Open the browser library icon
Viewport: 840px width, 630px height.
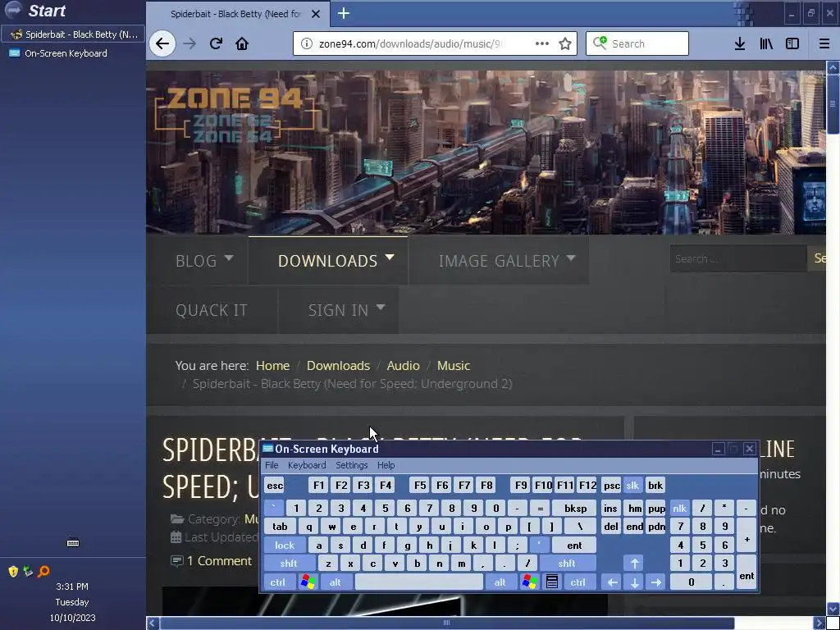pos(766,43)
